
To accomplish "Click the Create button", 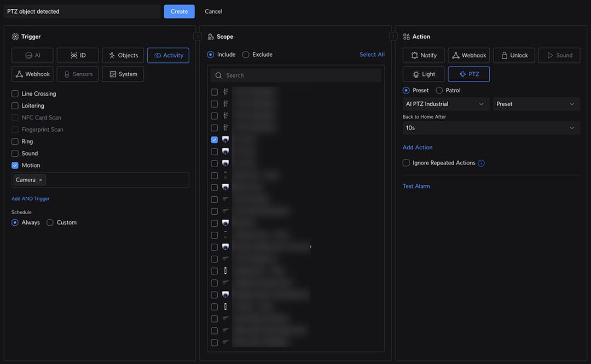I will tap(179, 11).
